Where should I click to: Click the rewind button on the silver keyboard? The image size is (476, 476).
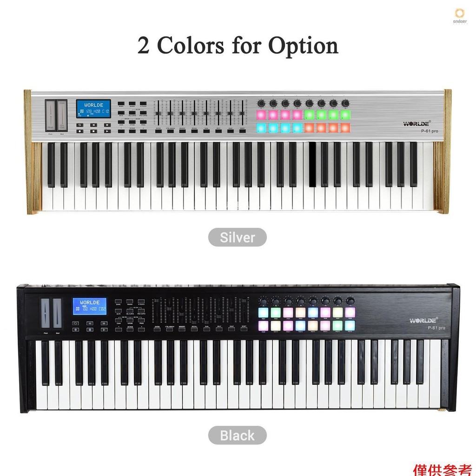pyautogui.click(x=93, y=125)
